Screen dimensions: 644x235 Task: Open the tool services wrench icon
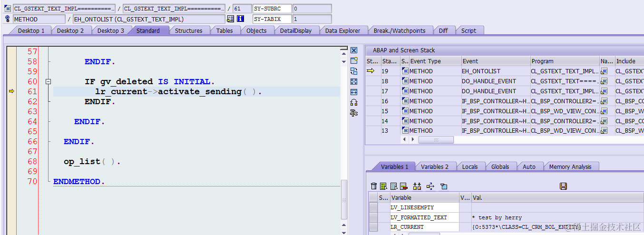(354, 113)
